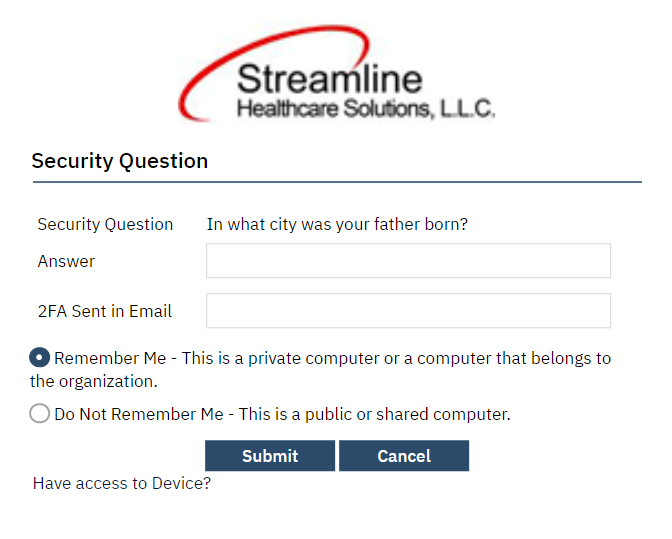Click the father's birth city question text
Image resolution: width=672 pixels, height=539 pixels.
pyautogui.click(x=337, y=224)
